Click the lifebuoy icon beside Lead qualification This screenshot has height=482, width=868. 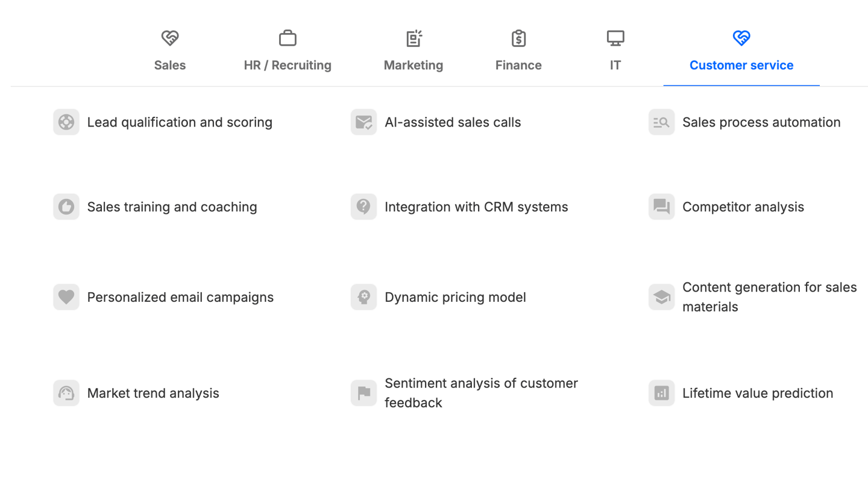66,122
